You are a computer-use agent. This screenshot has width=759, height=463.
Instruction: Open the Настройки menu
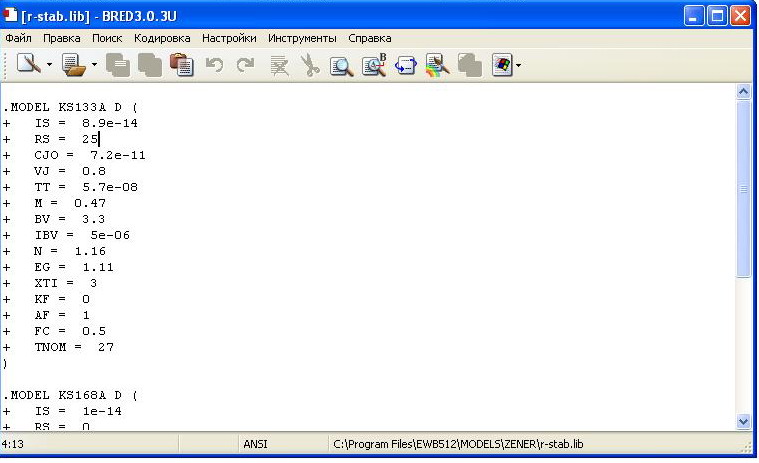tap(229, 38)
